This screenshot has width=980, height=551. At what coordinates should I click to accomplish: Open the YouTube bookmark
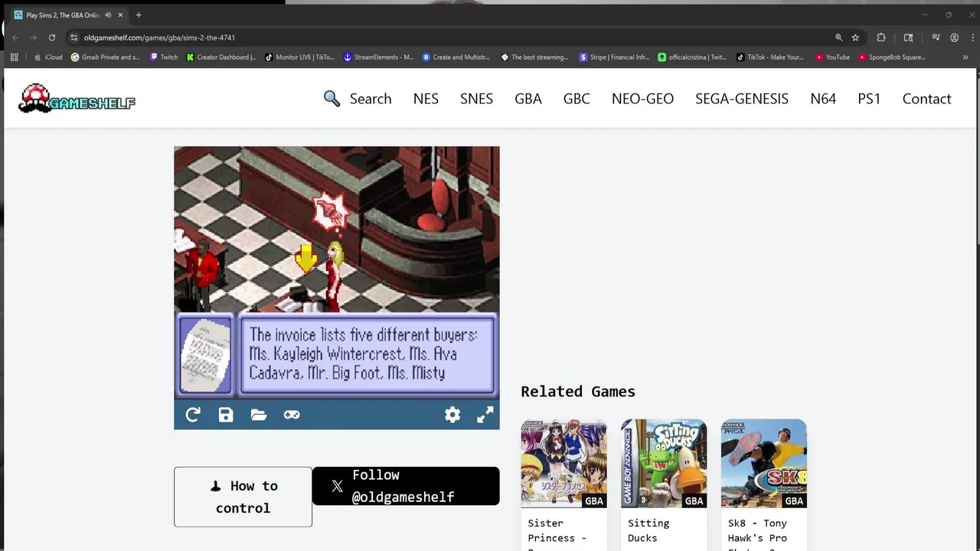point(833,57)
